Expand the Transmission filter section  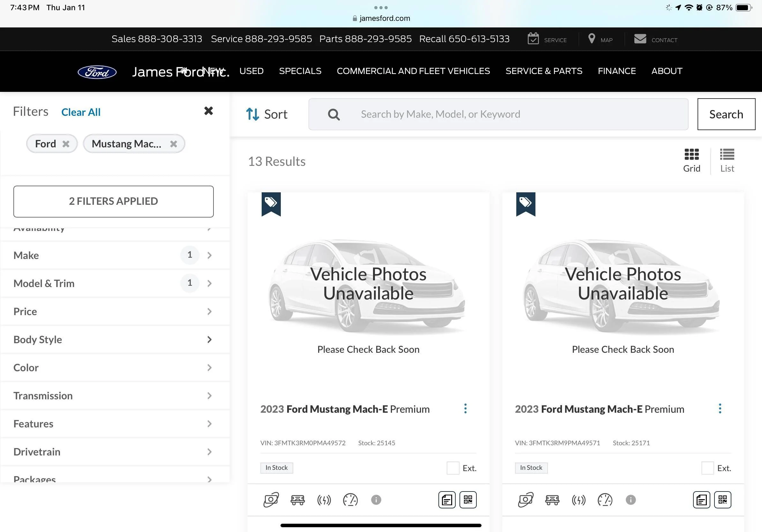pos(115,396)
